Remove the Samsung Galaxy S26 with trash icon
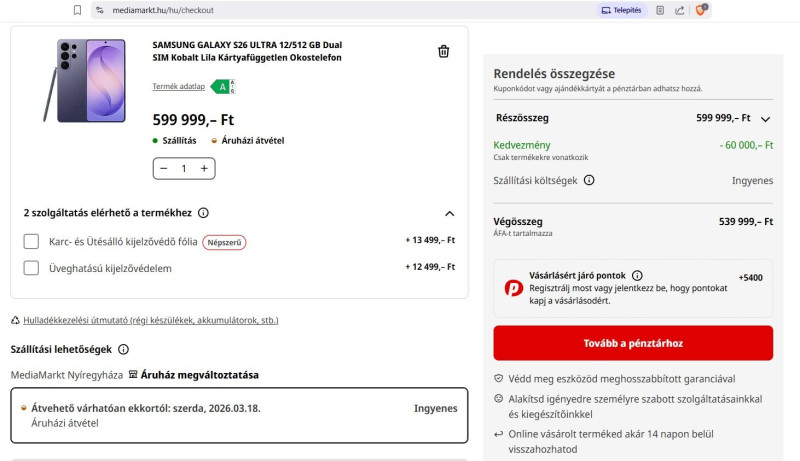Viewport: 800px width, 461px height. (443, 52)
